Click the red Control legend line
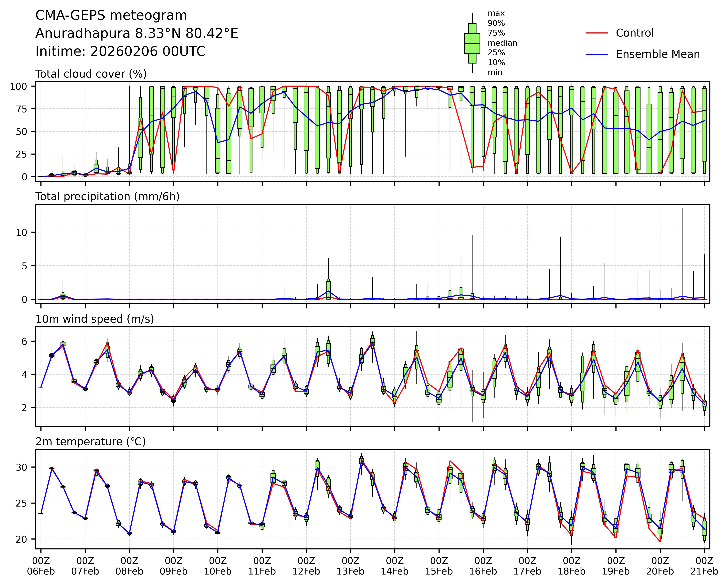 point(597,33)
